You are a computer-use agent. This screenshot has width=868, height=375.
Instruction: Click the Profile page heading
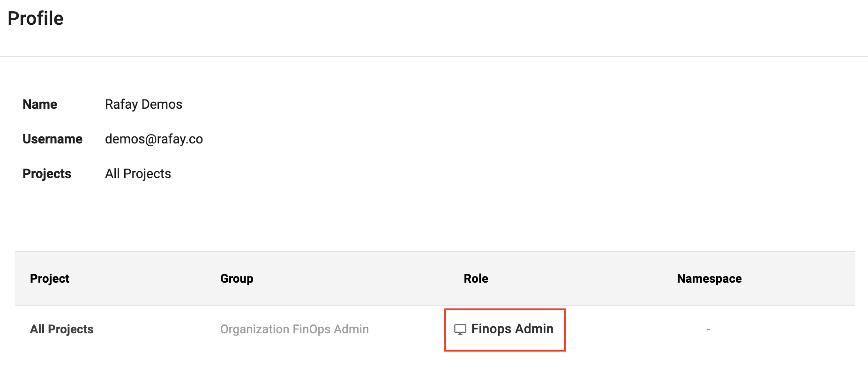click(36, 19)
